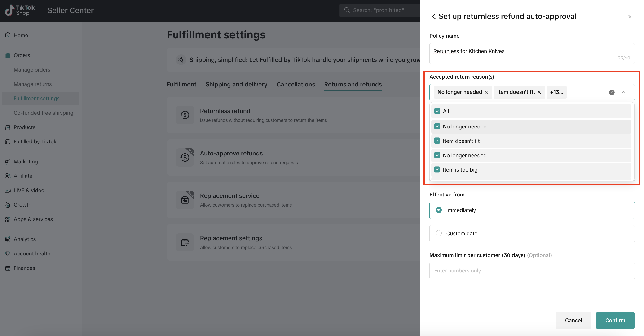The image size is (644, 336).
Task: Expand the +13 more reasons tag
Action: pyautogui.click(x=556, y=92)
